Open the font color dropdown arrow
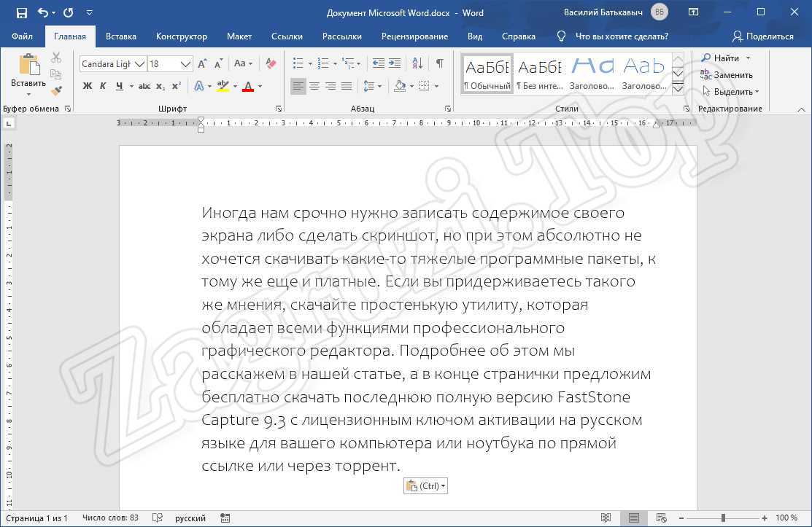Screen dimensions: 812x527 click(260, 86)
